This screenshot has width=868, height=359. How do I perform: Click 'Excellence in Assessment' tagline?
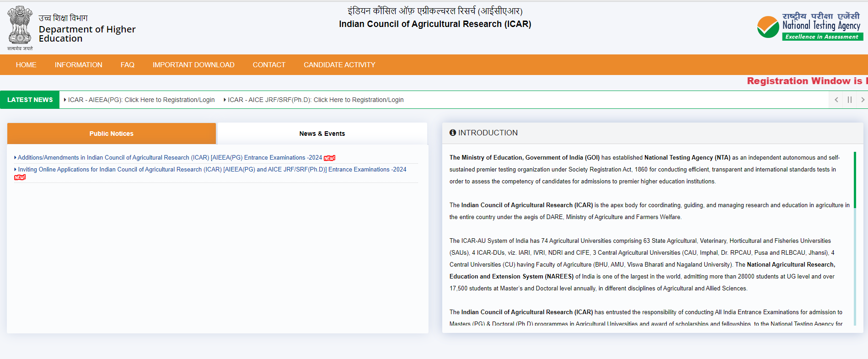(822, 37)
